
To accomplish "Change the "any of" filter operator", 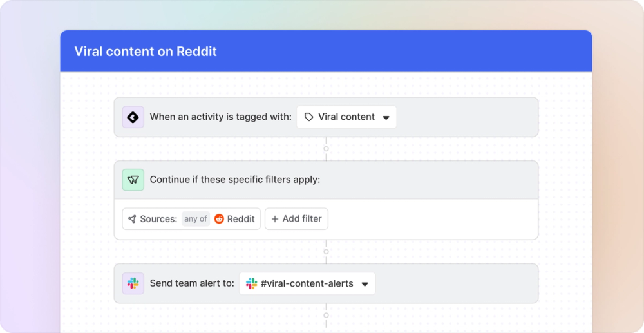I will [x=195, y=219].
